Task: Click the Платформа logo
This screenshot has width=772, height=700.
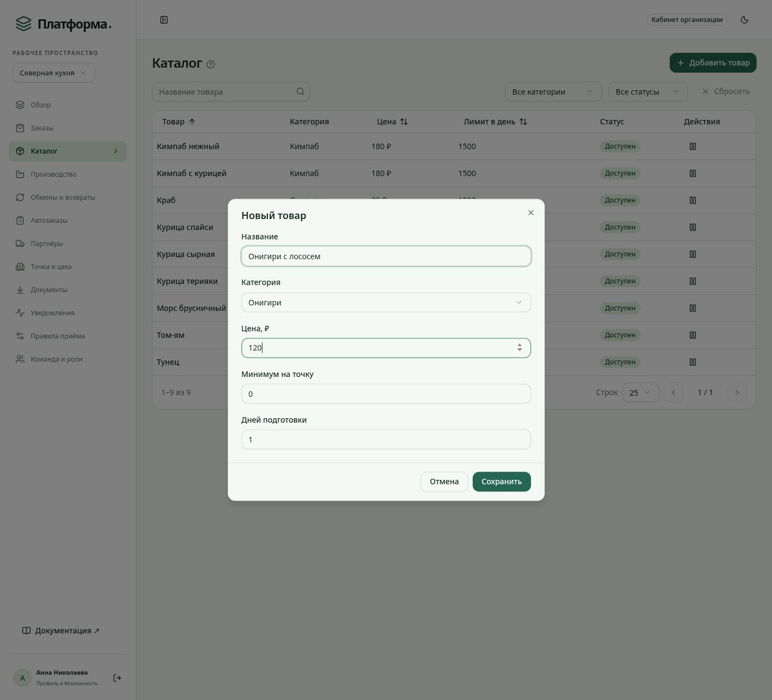Action: click(63, 24)
